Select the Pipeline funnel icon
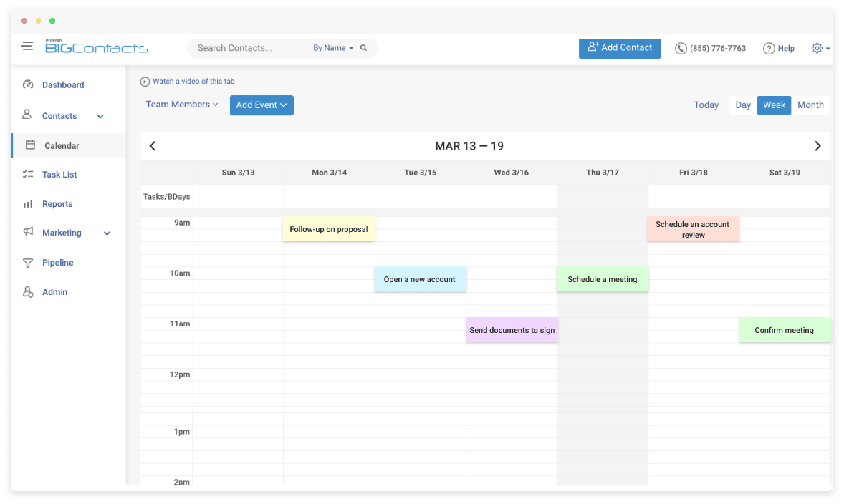844x504 pixels. [27, 262]
